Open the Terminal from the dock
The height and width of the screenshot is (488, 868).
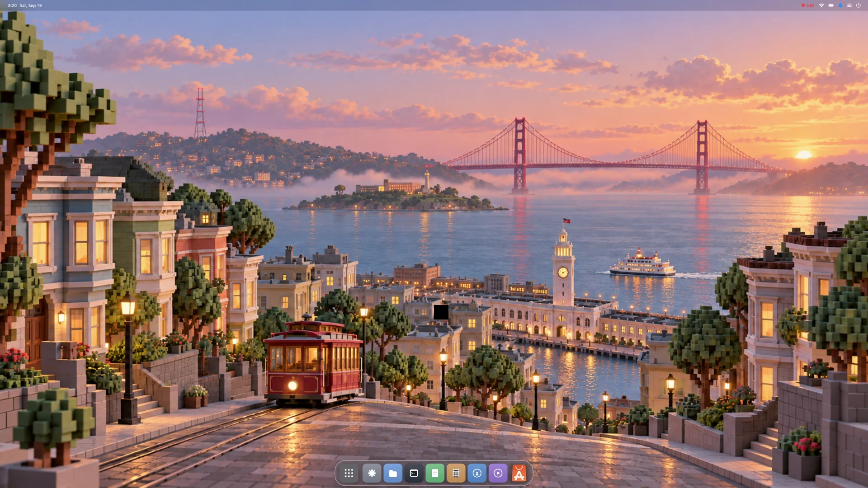tap(414, 473)
